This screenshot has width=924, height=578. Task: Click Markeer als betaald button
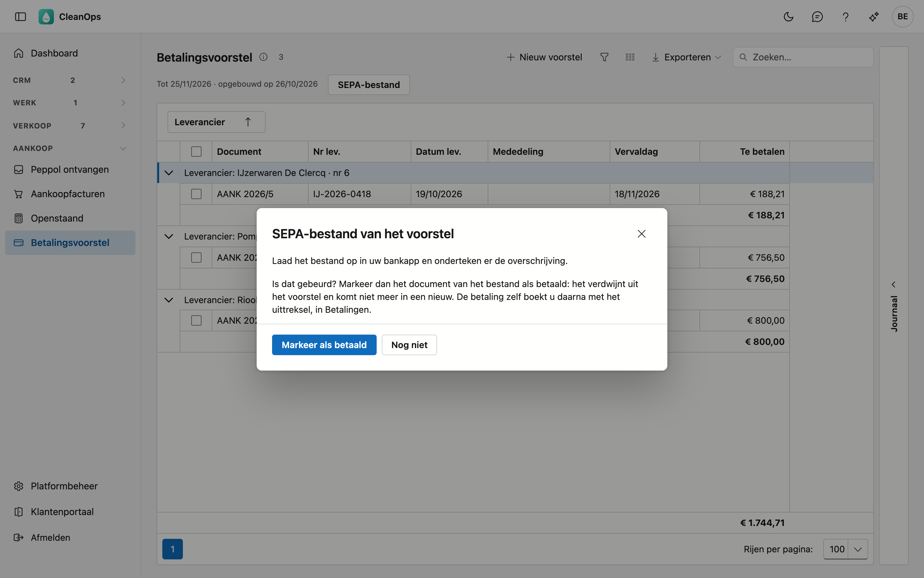324,345
